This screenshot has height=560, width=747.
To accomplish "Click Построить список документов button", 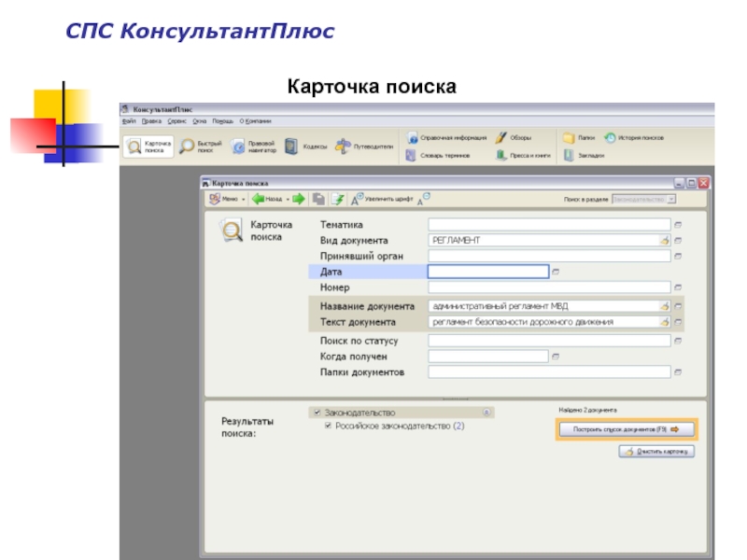I will click(626, 429).
